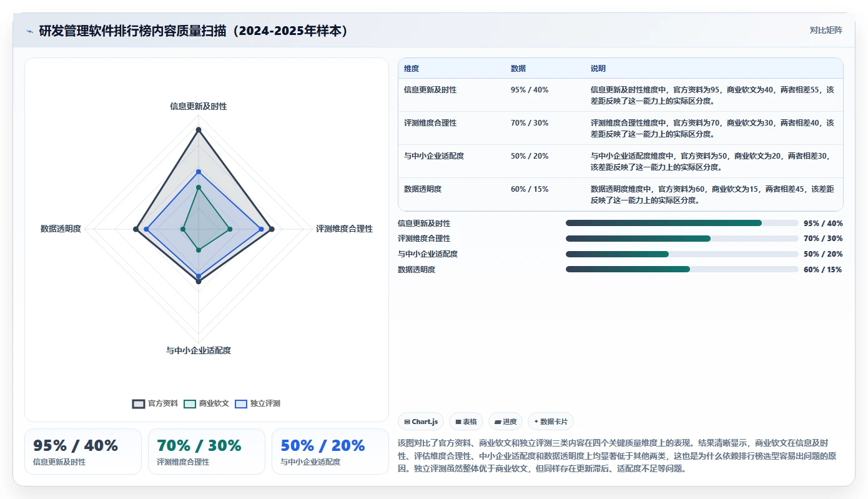Click the 数据透明度 progress bar
868x499 pixels.
coord(682,269)
